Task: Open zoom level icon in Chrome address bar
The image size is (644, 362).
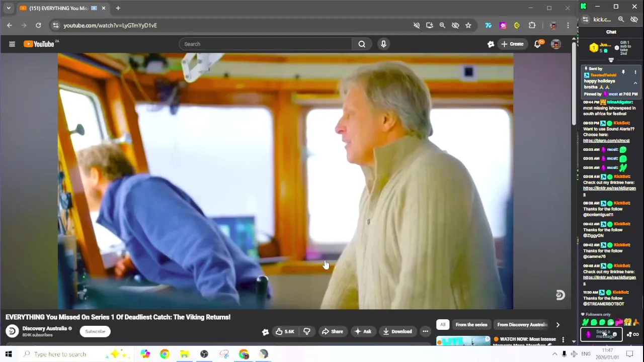Action: [442, 25]
